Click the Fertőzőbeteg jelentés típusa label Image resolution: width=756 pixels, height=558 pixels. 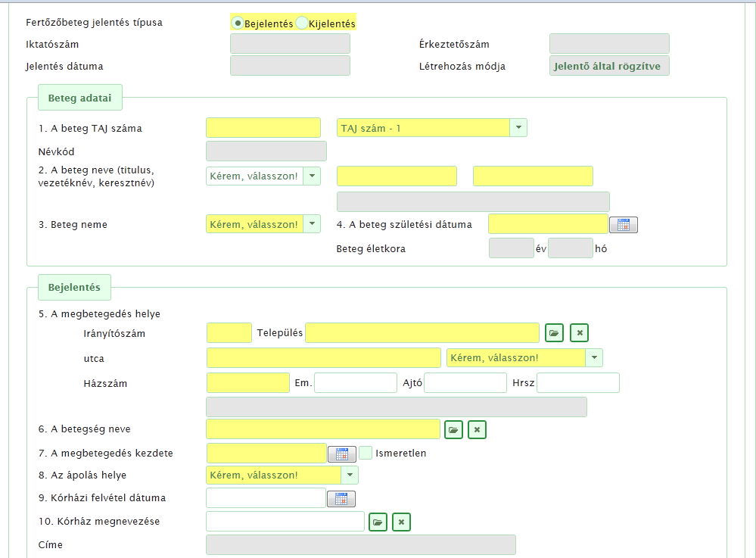(x=94, y=23)
